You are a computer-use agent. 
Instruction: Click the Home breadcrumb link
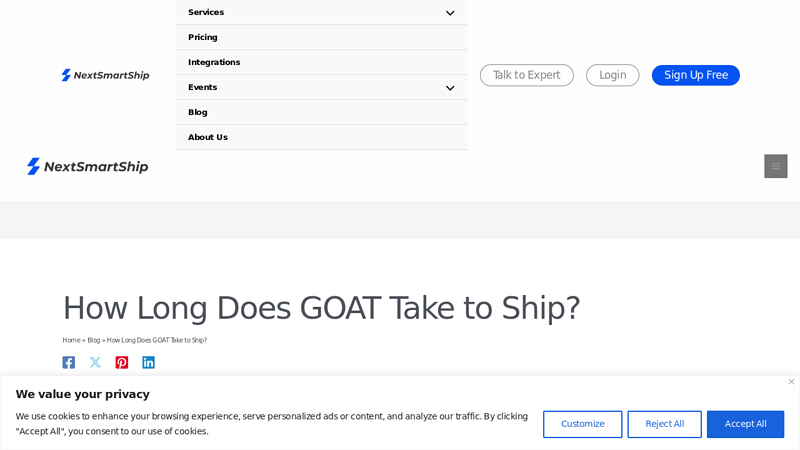point(71,340)
